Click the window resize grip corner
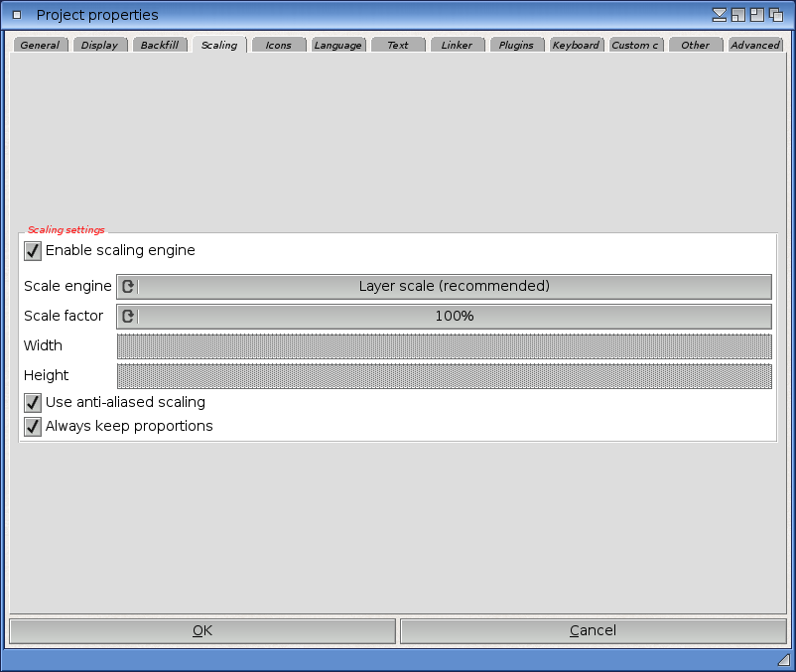Image resolution: width=796 pixels, height=672 pixels. (783, 660)
